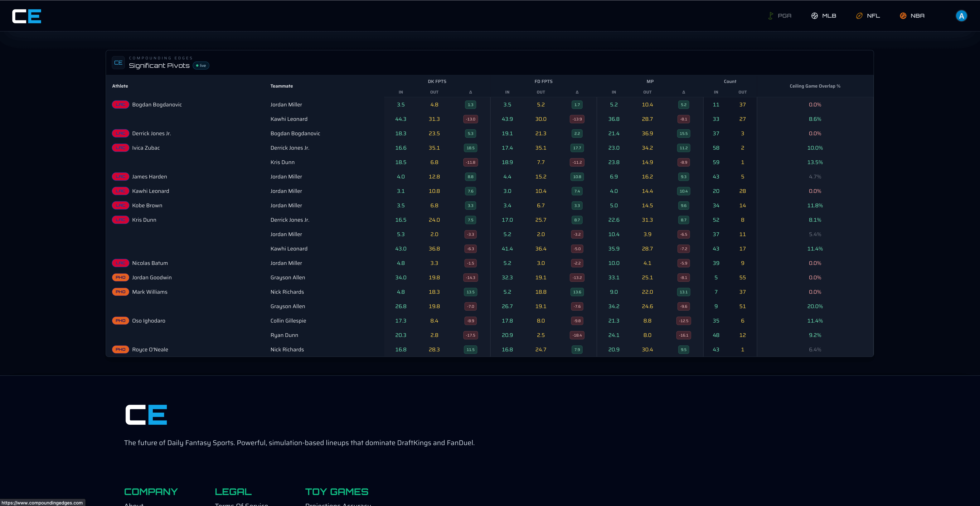
Task: Click the FD FPTS column group header
Action: (x=543, y=81)
